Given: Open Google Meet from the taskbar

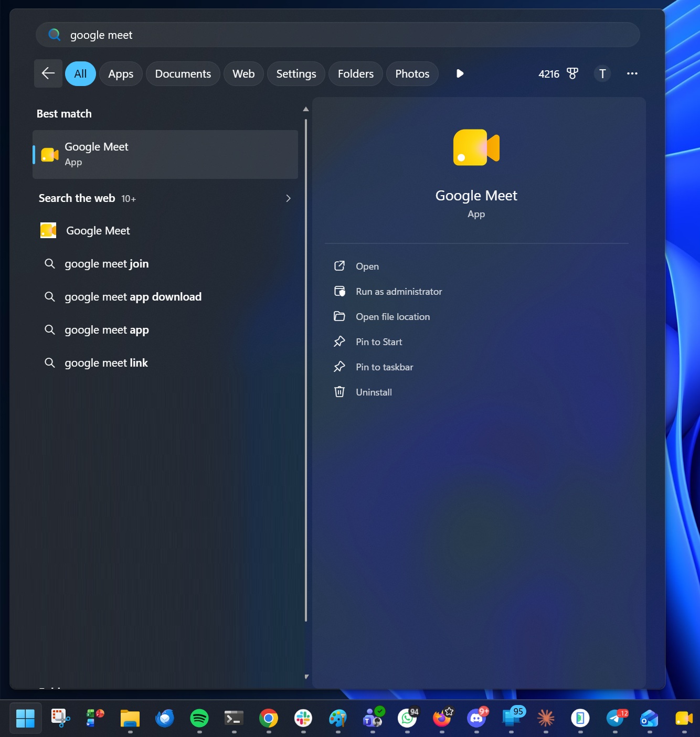Looking at the screenshot, I should 684,718.
